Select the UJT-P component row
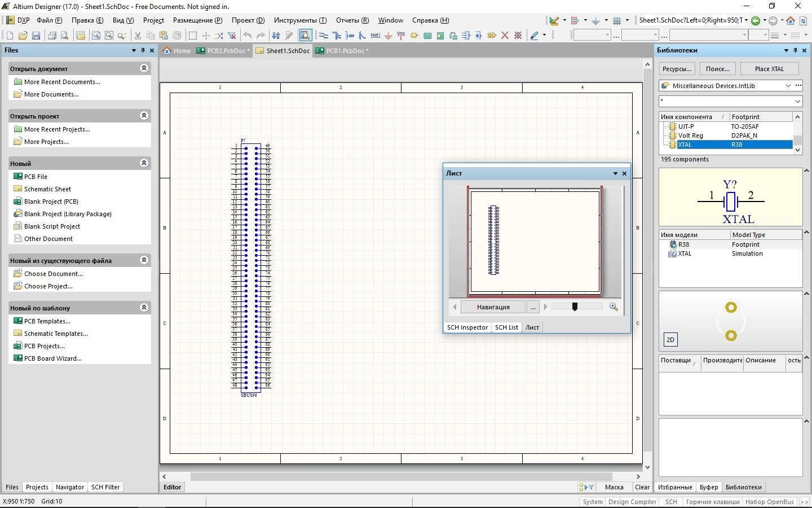Viewport: 812px width, 508px height. pos(726,126)
